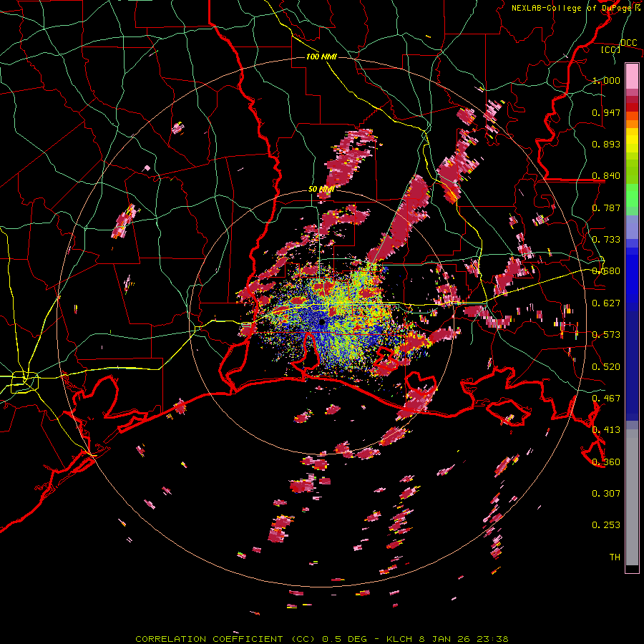Click the bright green color bar band
The width and height of the screenshot is (644, 644).
(632, 195)
